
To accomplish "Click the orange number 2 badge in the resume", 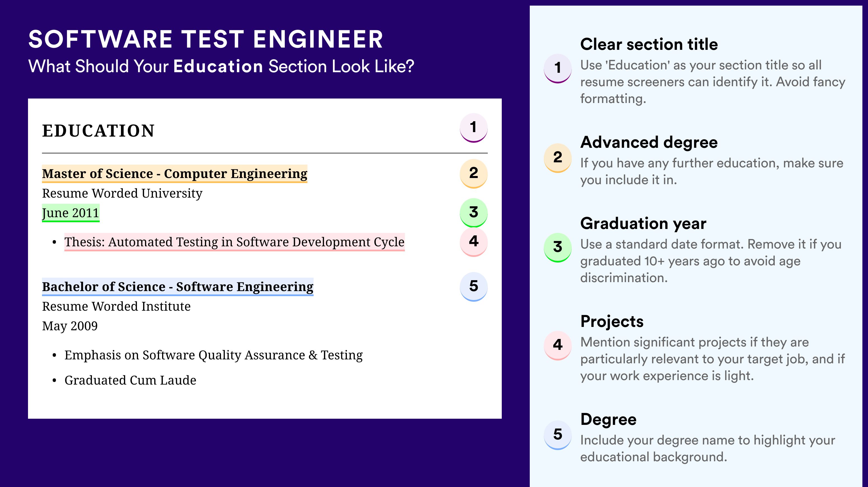I will pyautogui.click(x=473, y=174).
